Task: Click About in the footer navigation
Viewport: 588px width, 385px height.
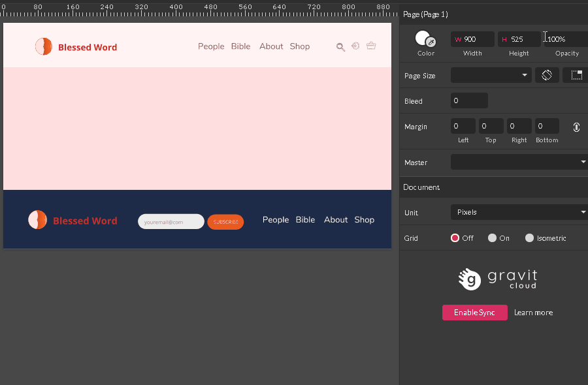Action: click(336, 220)
